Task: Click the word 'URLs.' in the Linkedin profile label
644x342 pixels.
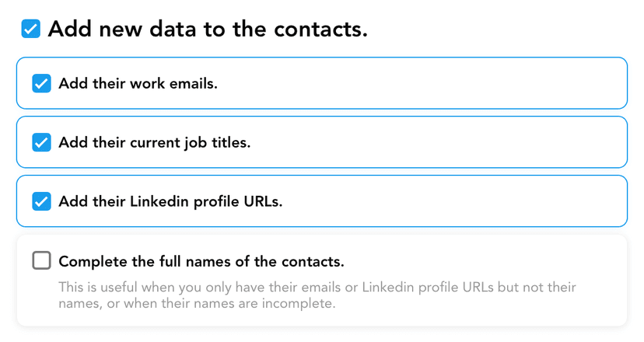Action: click(x=264, y=201)
